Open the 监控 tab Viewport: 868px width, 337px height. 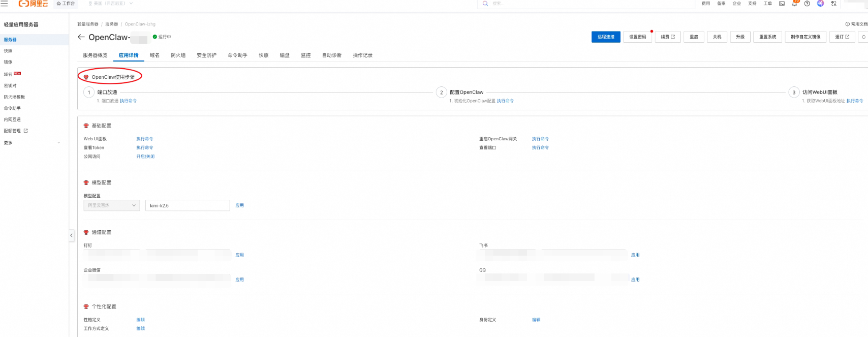tap(306, 55)
